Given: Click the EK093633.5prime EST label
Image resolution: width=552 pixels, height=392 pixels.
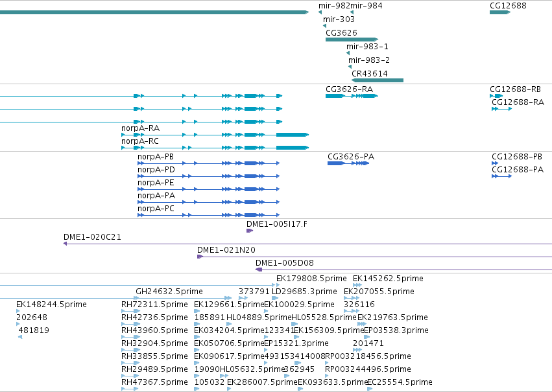Looking at the screenshot, I should coord(333,382).
